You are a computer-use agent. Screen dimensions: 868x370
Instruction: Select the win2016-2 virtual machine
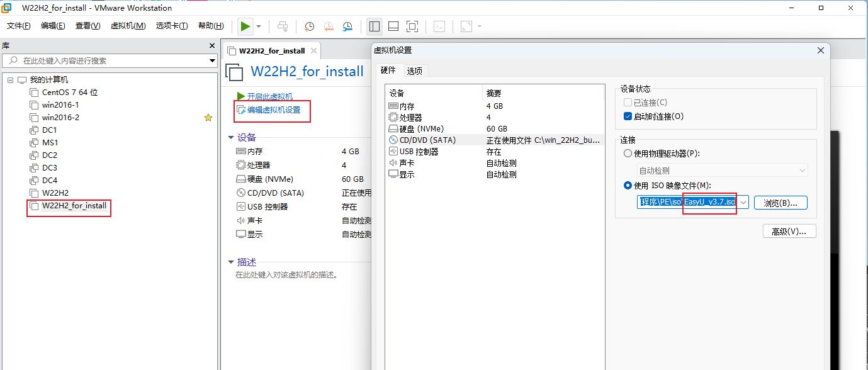[x=60, y=118]
